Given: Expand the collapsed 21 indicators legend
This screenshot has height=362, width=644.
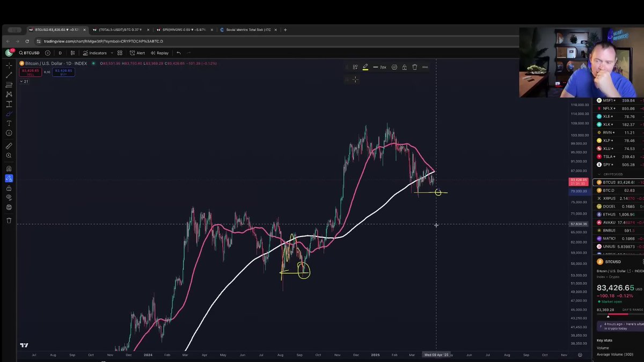Looking at the screenshot, I should 24,82.
